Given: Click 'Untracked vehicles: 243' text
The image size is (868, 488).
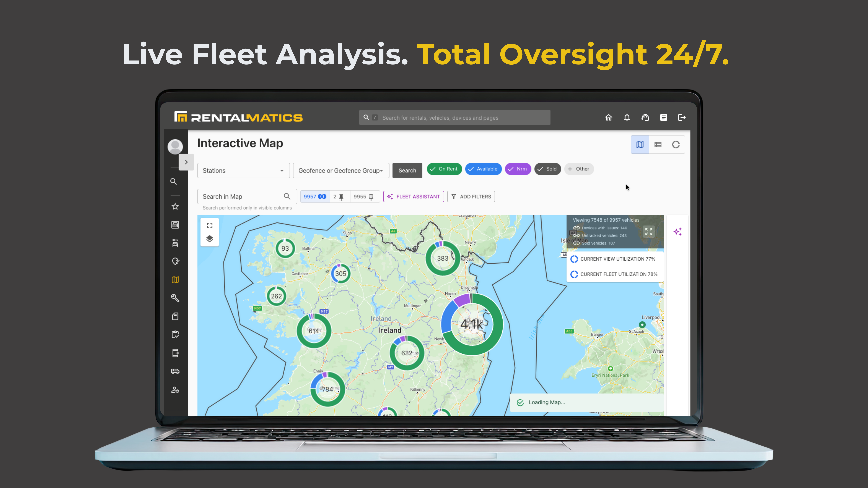Looking at the screenshot, I should point(604,236).
